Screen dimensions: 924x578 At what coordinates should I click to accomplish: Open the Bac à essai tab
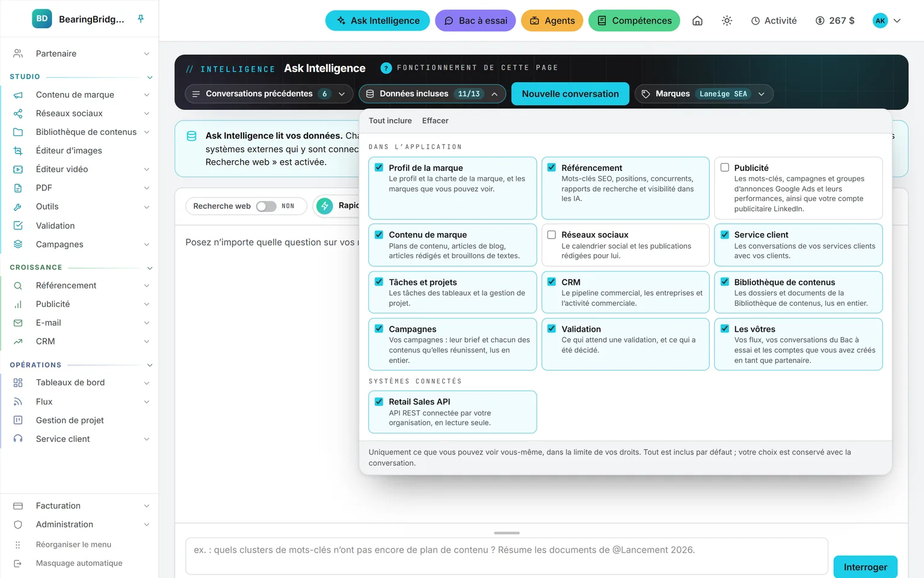coord(476,20)
